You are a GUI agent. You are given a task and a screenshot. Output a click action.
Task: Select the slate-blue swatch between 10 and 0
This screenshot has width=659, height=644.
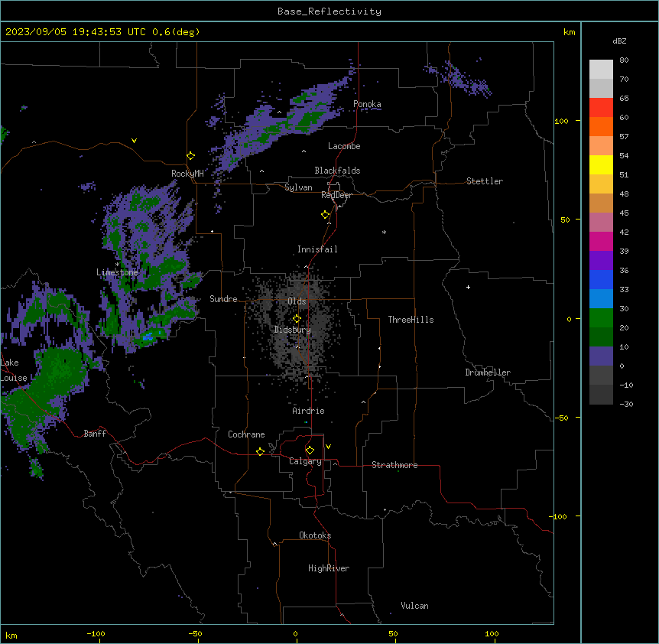(601, 356)
